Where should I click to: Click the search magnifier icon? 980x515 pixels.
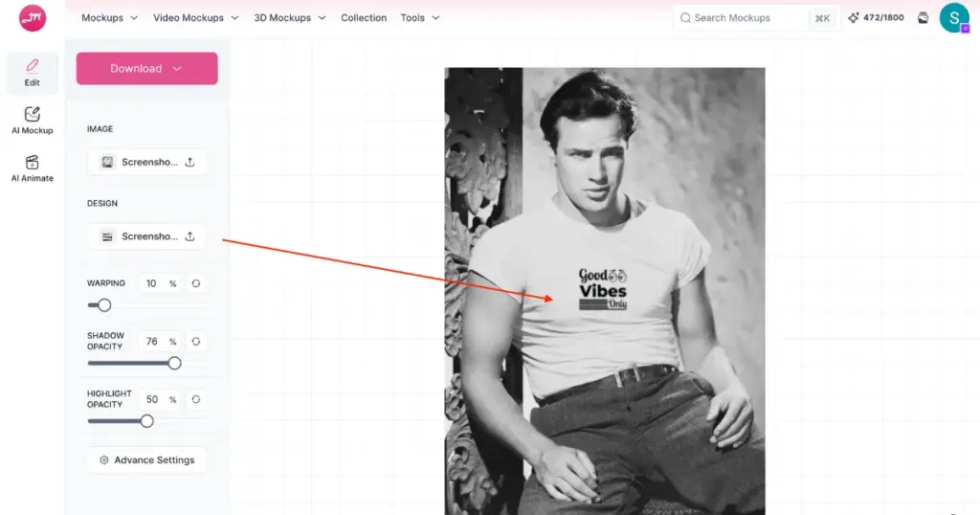[685, 18]
